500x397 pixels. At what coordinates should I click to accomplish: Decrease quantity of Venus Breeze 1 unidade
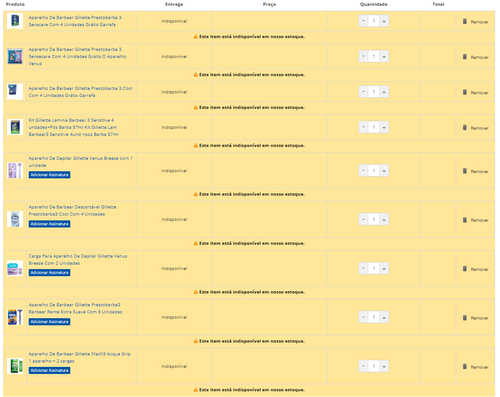[x=363, y=171]
